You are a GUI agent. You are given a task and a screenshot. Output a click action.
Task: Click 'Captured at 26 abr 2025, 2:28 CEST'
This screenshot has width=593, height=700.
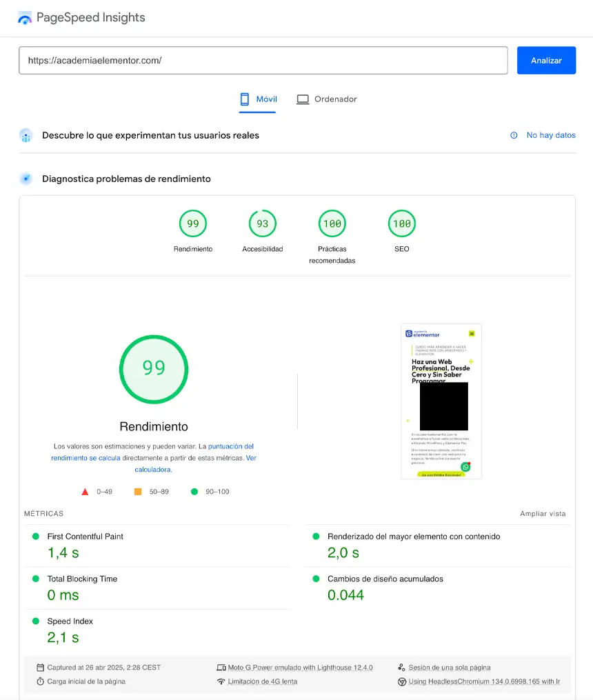[x=104, y=668]
